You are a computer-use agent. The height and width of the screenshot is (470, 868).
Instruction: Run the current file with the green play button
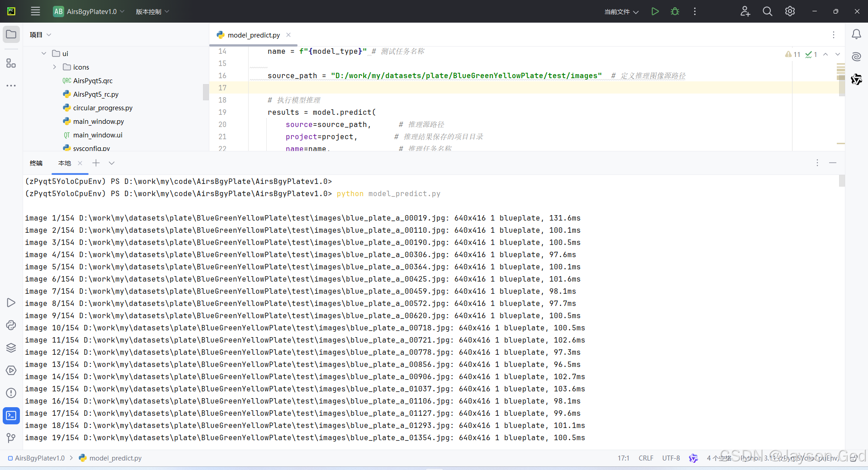coord(655,11)
